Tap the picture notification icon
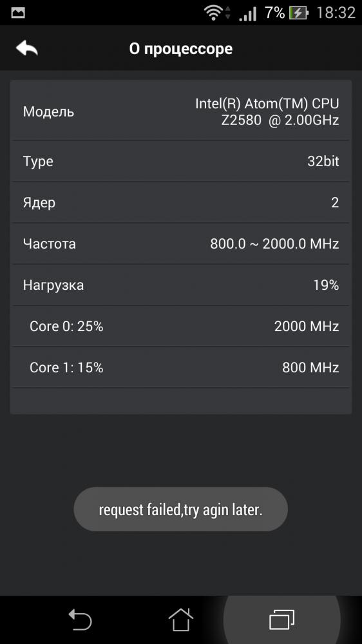Image resolution: width=362 pixels, height=644 pixels. click(17, 13)
